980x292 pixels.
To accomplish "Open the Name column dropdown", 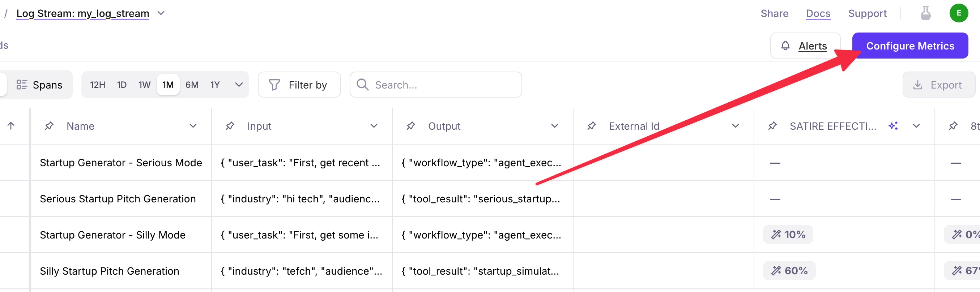I will (x=193, y=126).
